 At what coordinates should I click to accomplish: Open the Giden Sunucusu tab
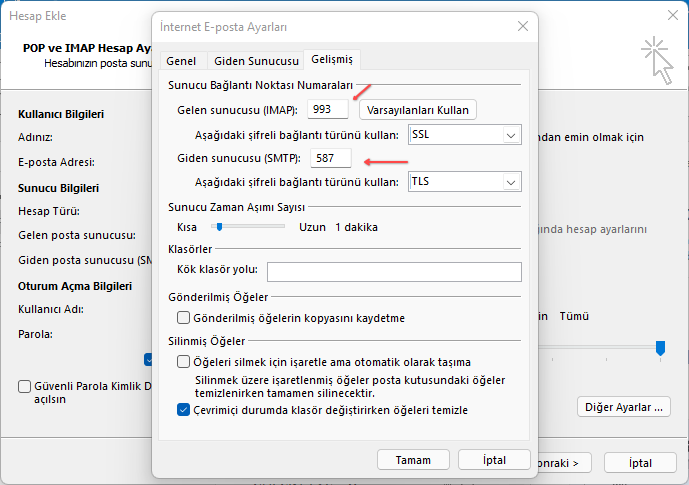coord(256,61)
